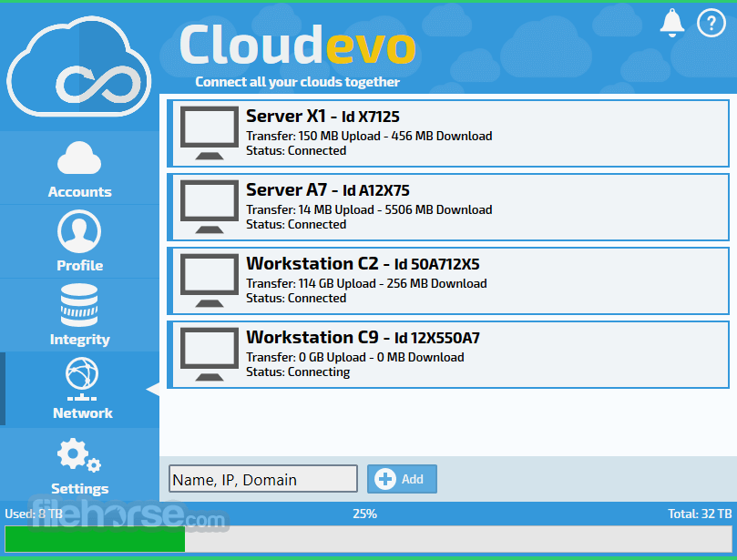Screen dimensions: 737x560
Task: Switch to the Settings label
Action: tap(80, 489)
